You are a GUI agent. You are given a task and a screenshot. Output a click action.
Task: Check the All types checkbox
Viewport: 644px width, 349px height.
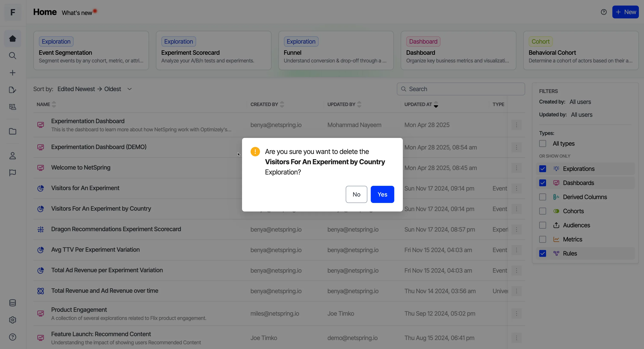(x=542, y=143)
